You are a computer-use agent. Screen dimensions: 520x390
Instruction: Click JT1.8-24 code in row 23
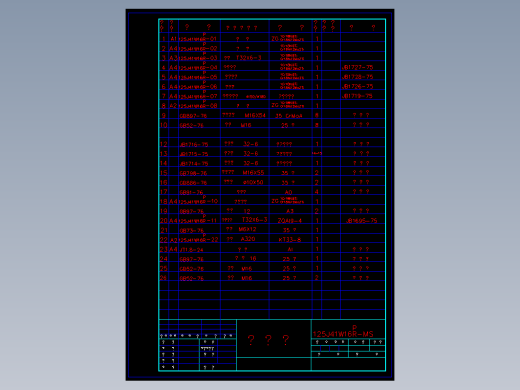[191, 249]
